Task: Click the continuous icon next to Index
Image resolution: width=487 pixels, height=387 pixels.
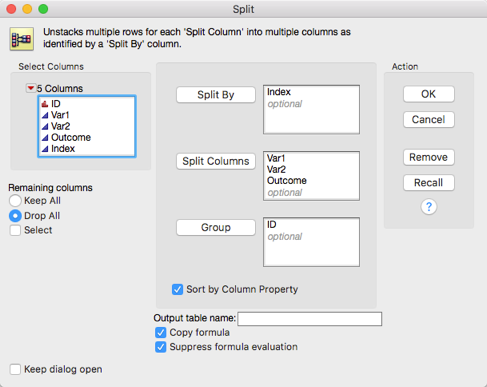Action: coord(45,149)
